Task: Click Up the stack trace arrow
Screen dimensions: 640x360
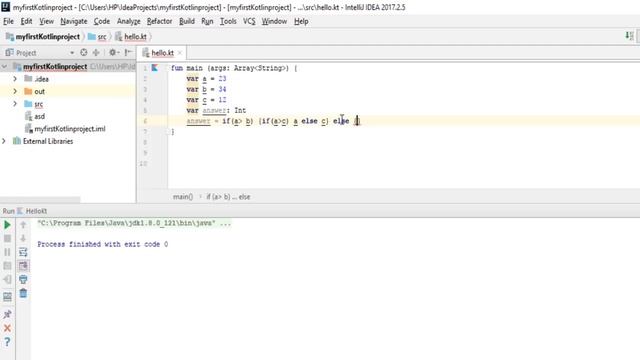Action: [23, 225]
